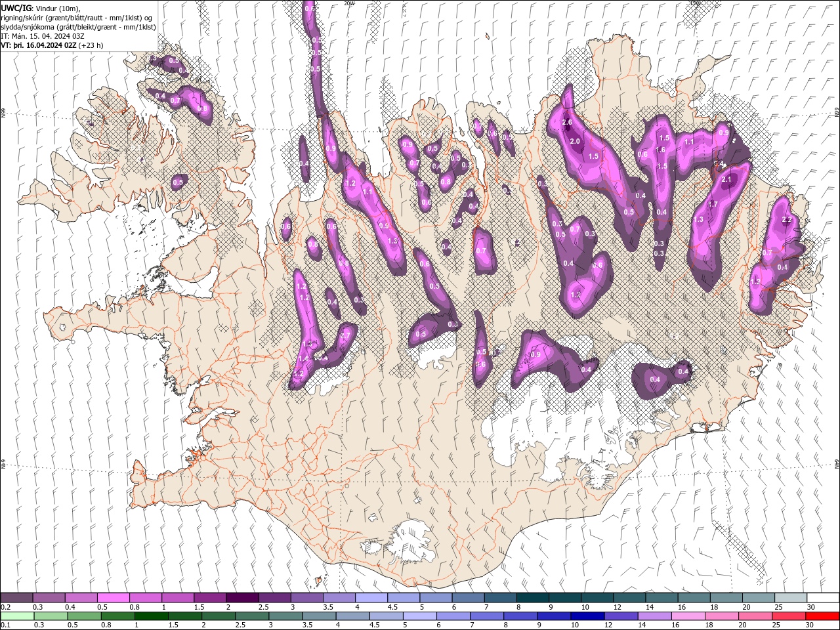Click the '0.2' label in the snow legend
This screenshot has height=630, width=840.
point(5,607)
